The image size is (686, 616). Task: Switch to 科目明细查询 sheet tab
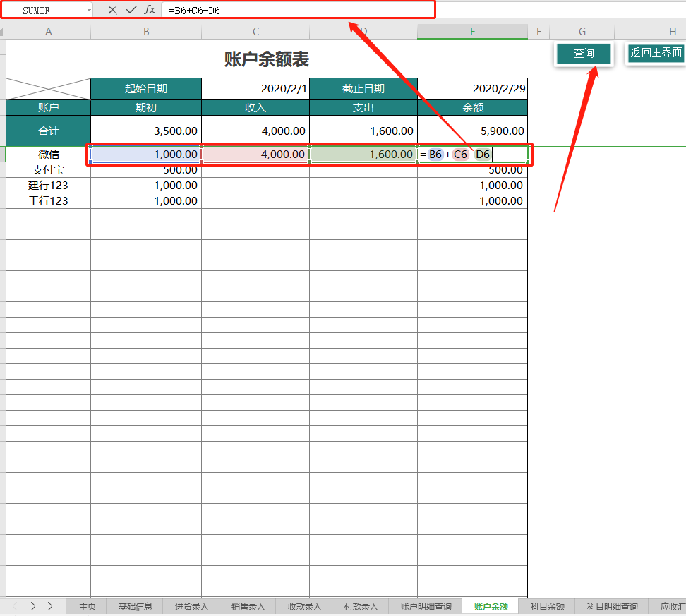[x=612, y=606]
